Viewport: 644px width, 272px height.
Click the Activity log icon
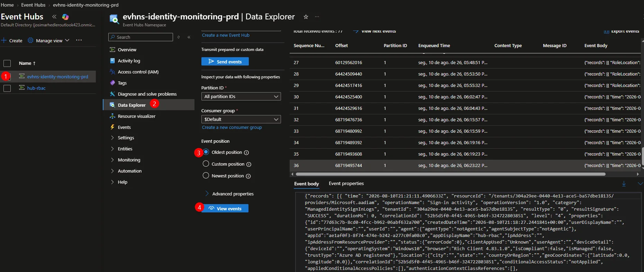pyautogui.click(x=112, y=61)
